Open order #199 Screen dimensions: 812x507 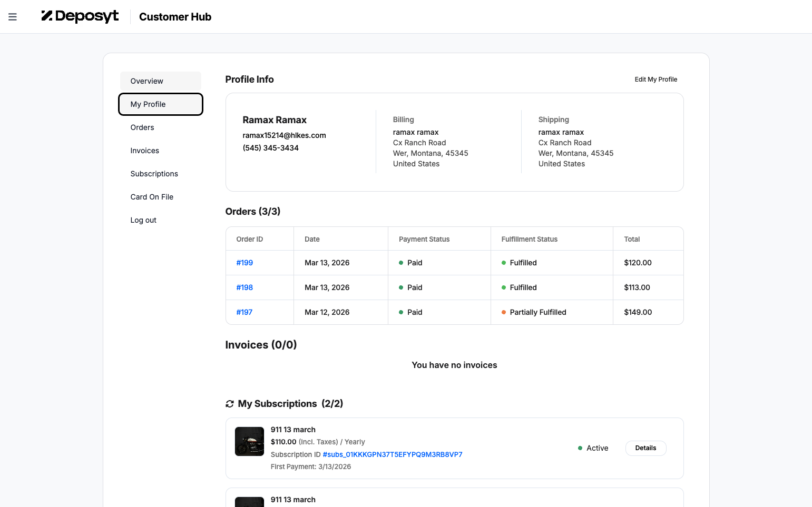(244, 263)
